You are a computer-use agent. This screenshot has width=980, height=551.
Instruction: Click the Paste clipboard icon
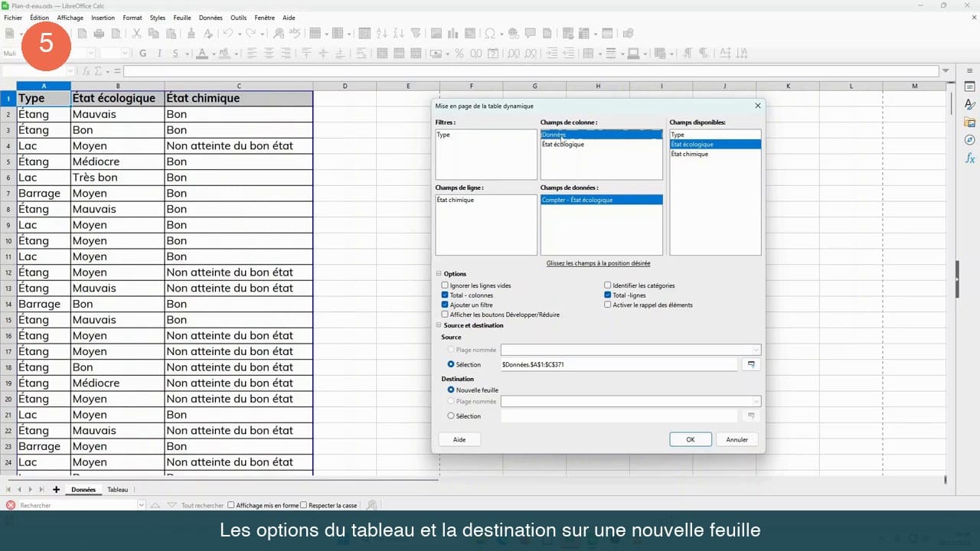(171, 34)
